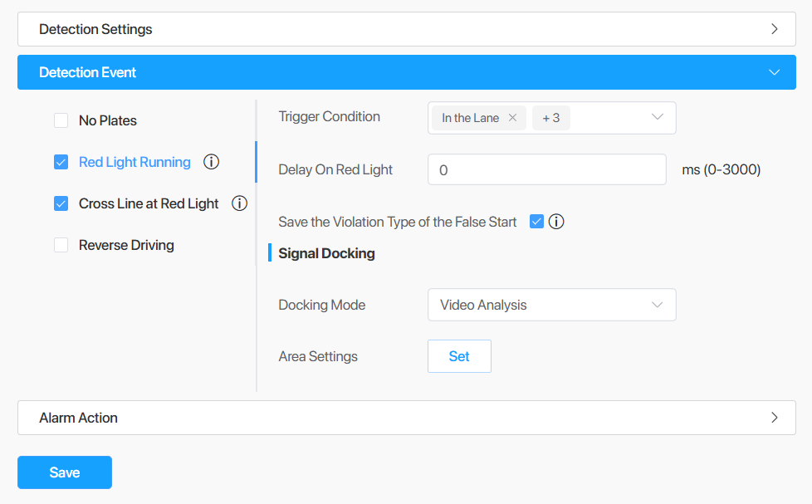
Task: Enable the No Plates checkbox
Action: (x=61, y=120)
